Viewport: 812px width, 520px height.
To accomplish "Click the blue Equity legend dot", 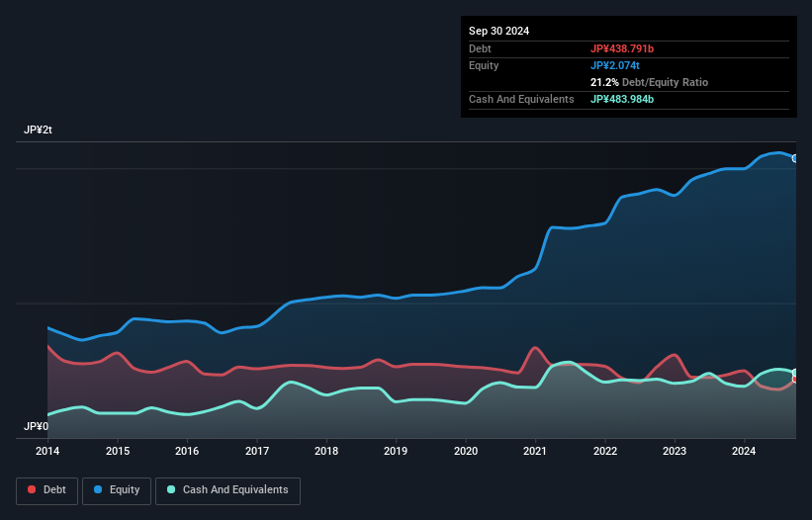I will pyautogui.click(x=98, y=489).
